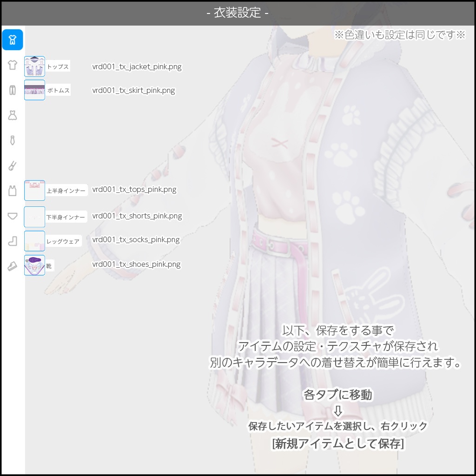Open the shoes (sneaker) category icon
This screenshot has width=476, height=476.
[13, 266]
